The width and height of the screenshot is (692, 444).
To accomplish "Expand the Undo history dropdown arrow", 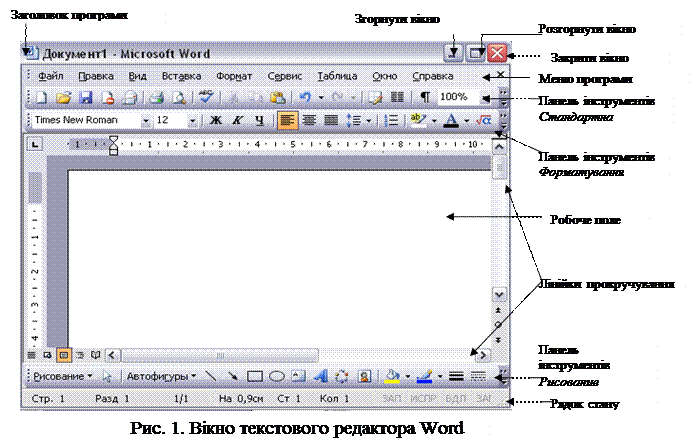I will click(321, 98).
